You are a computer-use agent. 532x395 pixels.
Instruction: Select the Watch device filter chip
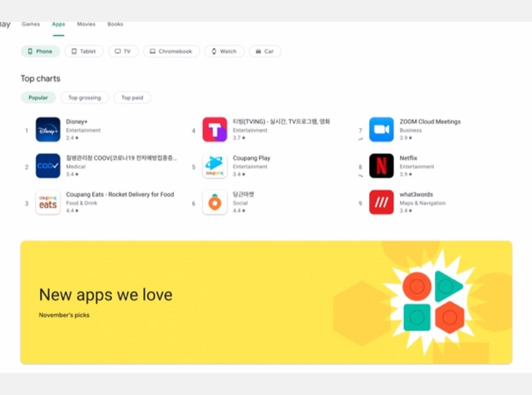[224, 51]
